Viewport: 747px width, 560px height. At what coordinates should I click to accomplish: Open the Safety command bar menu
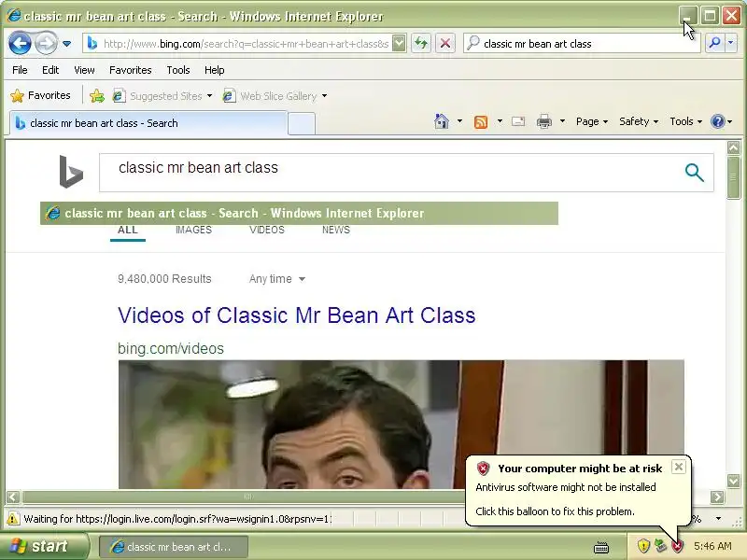pyautogui.click(x=639, y=121)
